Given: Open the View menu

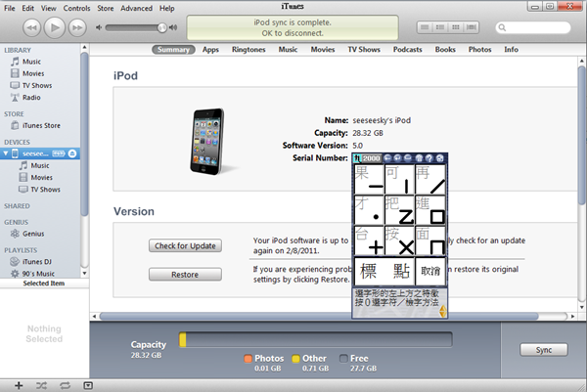Looking at the screenshot, I should (49, 8).
